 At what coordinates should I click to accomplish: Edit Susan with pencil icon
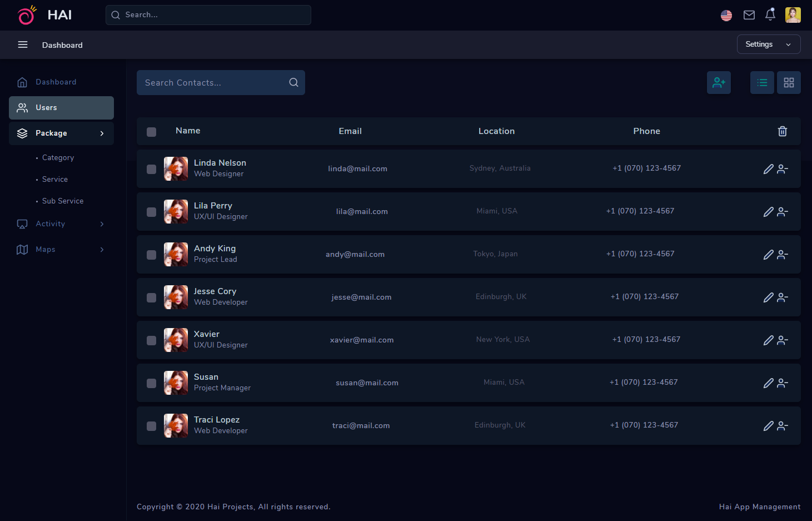pos(768,383)
